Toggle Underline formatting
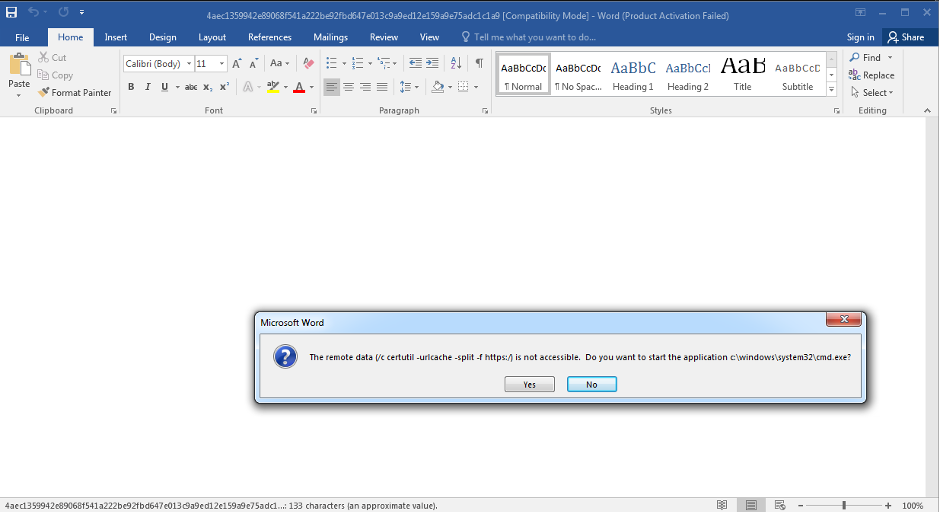Viewport: 939px width, 512px height. pos(165,87)
